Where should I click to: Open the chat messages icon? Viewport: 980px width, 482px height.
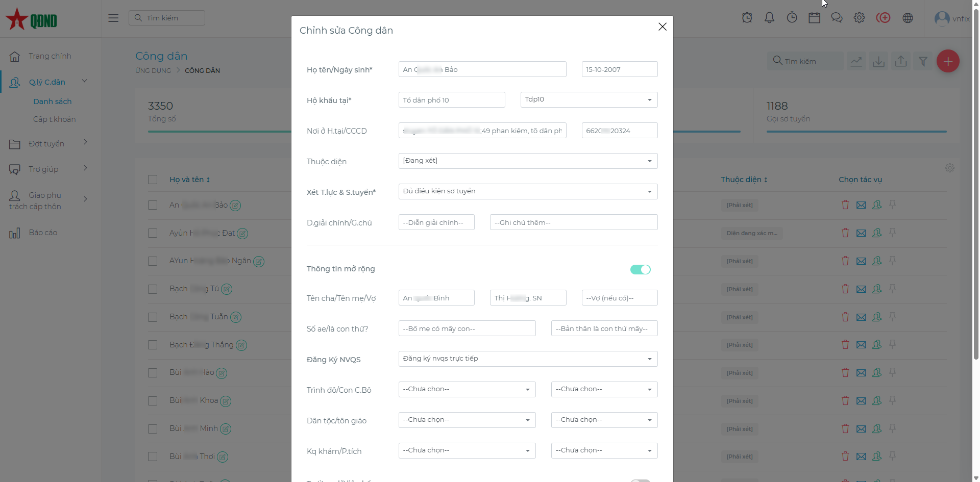[x=837, y=18]
